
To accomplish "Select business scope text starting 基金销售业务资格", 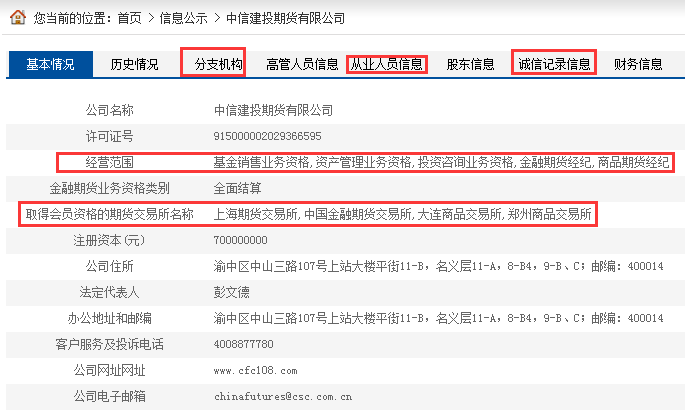I will click(441, 163).
